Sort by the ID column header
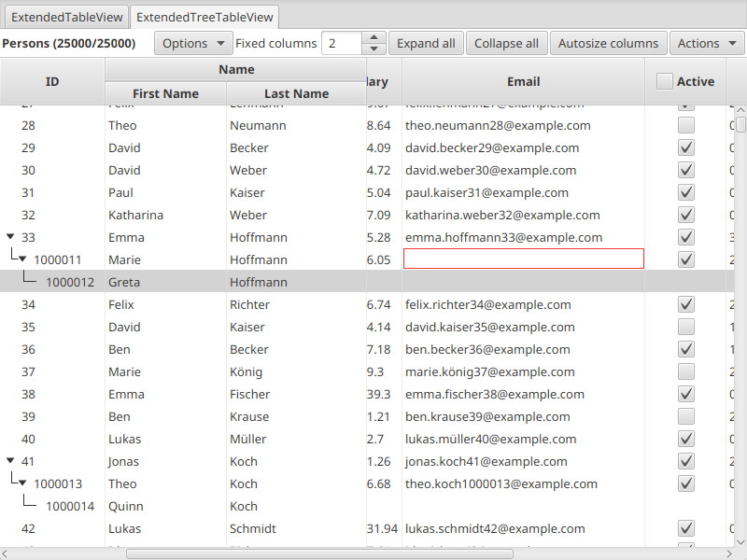Viewport: 747px width, 560px height. (52, 81)
